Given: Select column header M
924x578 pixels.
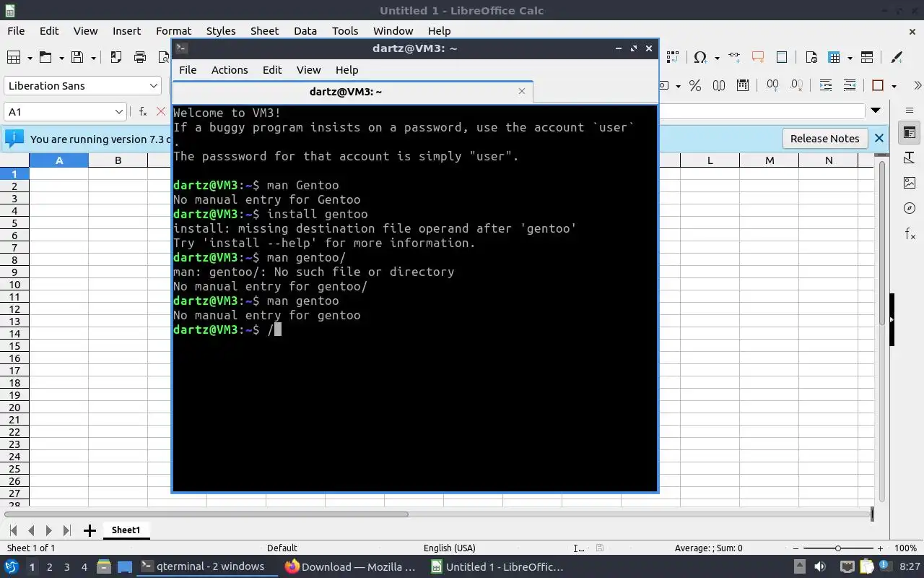Looking at the screenshot, I should point(769,160).
